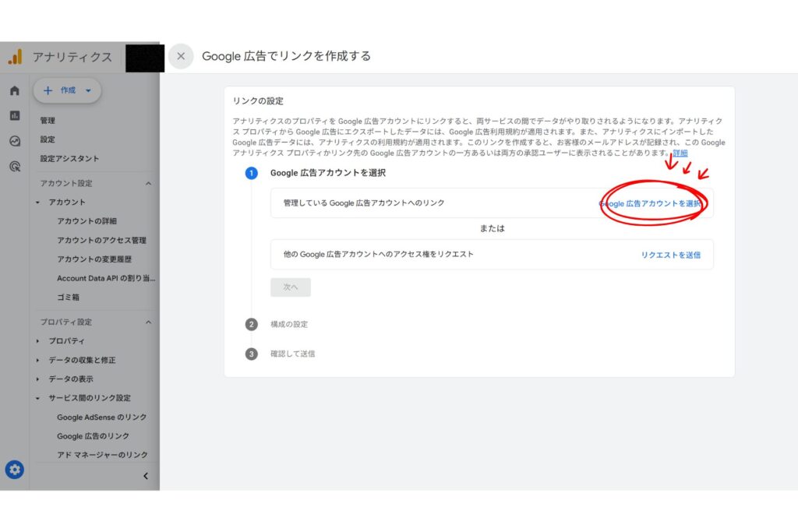Close the Google 広告 link creation panel
This screenshot has height=532, width=798.
pyautogui.click(x=181, y=56)
